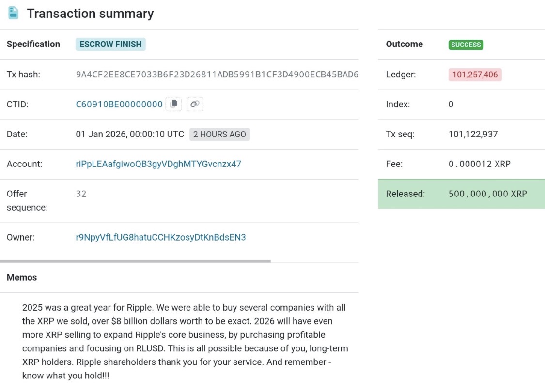545x392 pixels.
Task: Click the Released: label
Action: pos(405,194)
